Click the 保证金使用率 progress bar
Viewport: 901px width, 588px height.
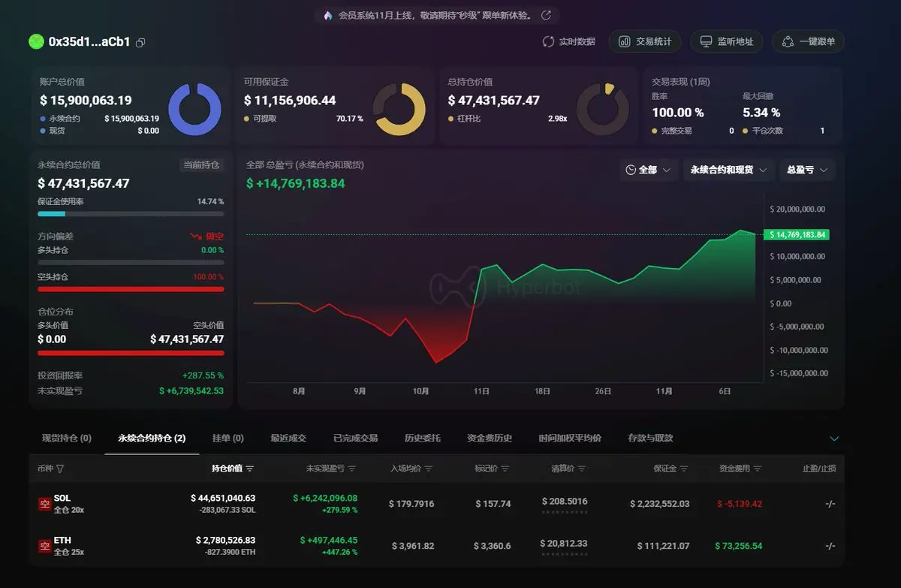131,214
